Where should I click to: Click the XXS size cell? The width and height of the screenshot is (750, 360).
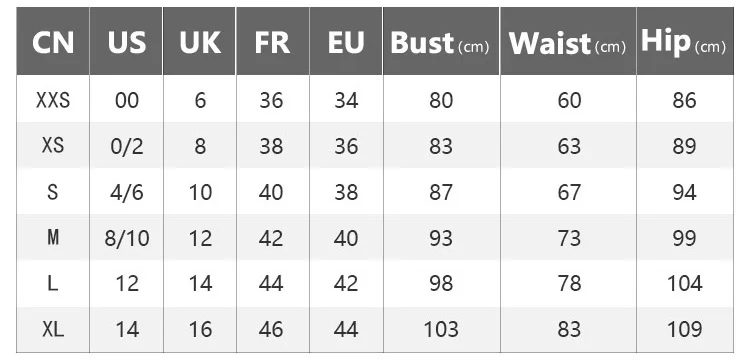pos(53,100)
